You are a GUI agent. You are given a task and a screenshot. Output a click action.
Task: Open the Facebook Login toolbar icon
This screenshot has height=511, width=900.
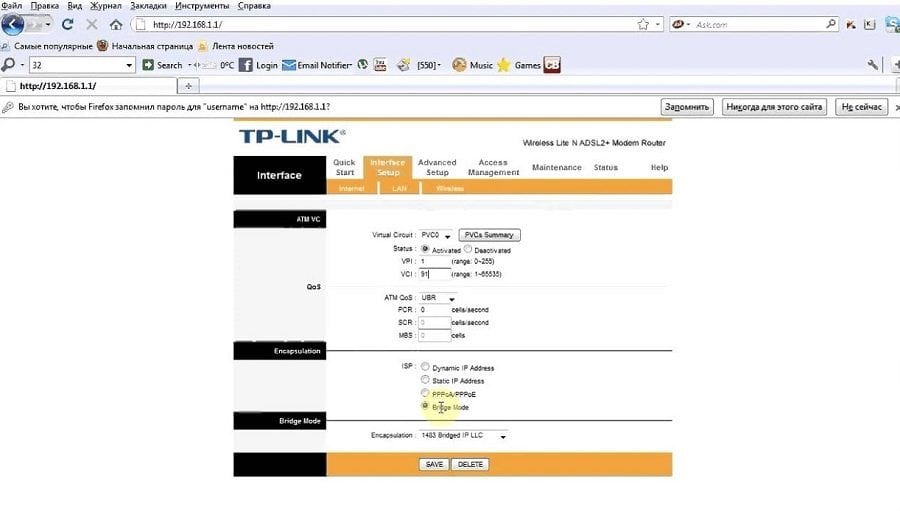tap(246, 65)
